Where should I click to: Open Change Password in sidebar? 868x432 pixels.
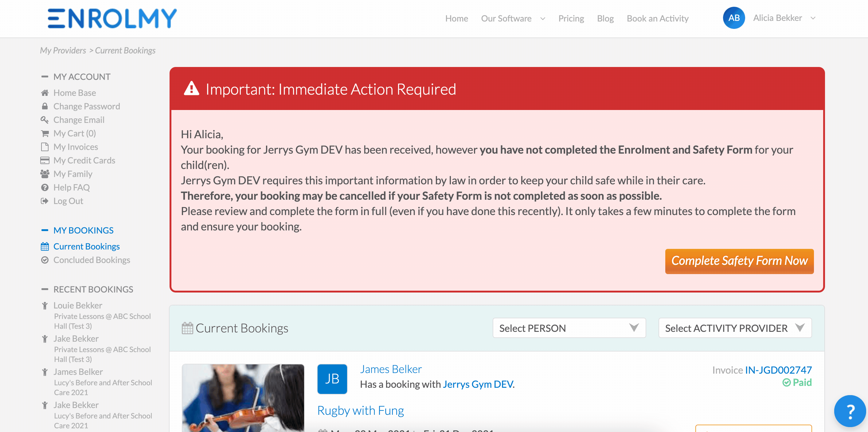[87, 106]
